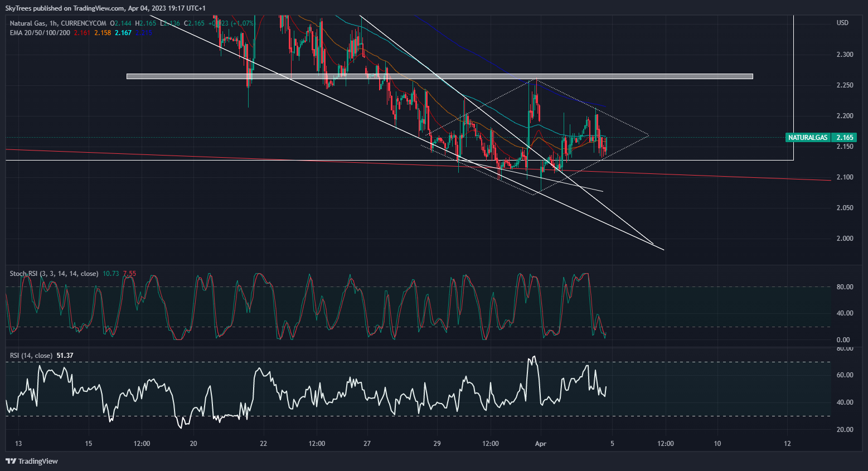Open the Stoch RSI indicator legend
Viewport: 868px width, 471px height.
pyautogui.click(x=54, y=274)
